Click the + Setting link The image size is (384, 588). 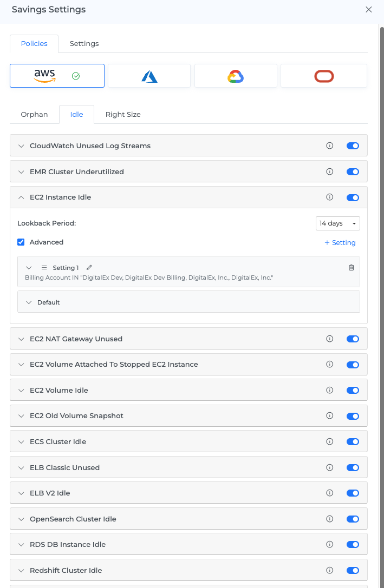340,243
